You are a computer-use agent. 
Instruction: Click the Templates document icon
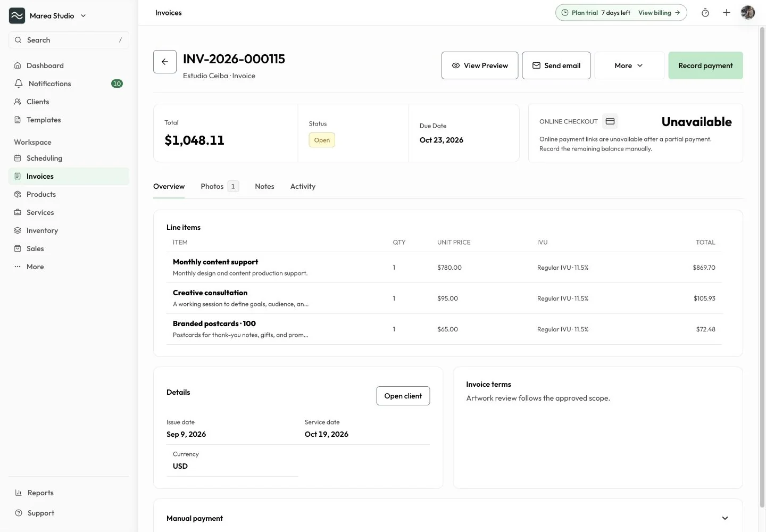coord(18,120)
